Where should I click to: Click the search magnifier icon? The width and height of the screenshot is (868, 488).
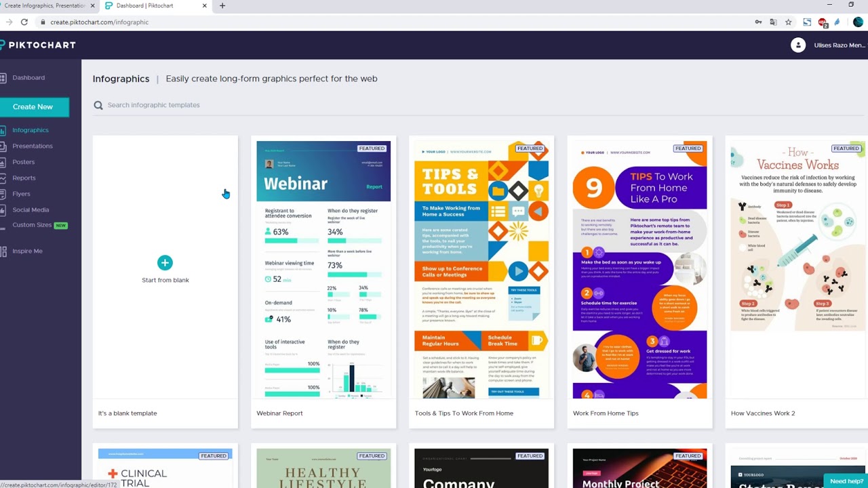pyautogui.click(x=98, y=105)
